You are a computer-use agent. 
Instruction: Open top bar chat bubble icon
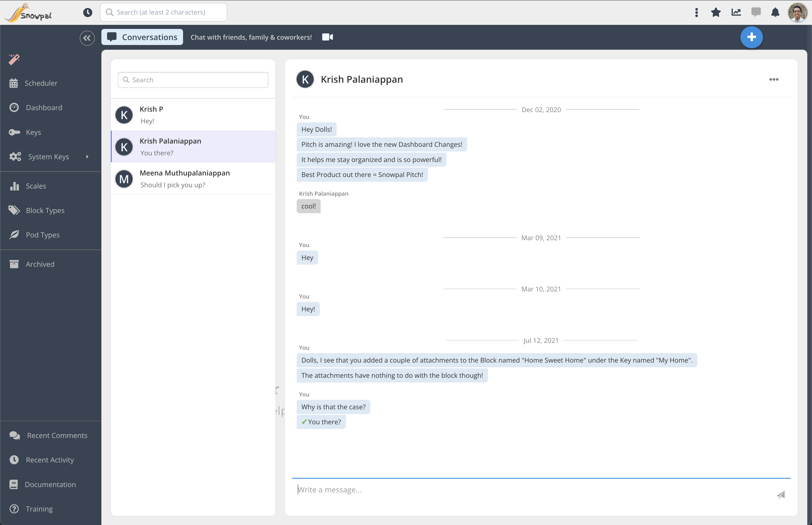click(x=756, y=13)
